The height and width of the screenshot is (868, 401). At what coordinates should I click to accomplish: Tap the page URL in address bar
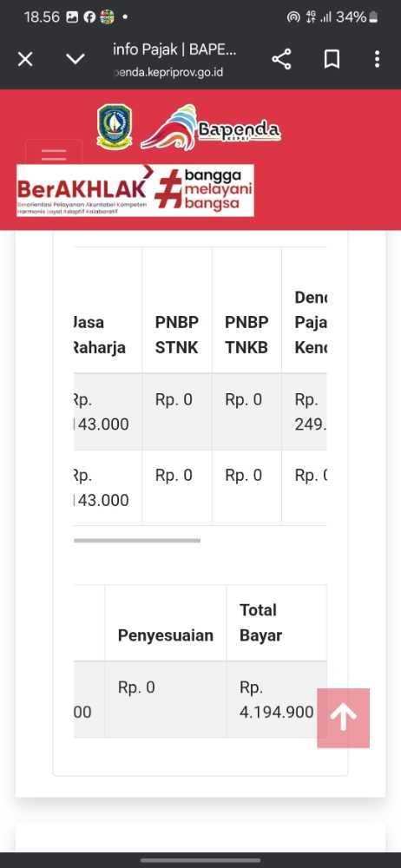pyautogui.click(x=168, y=72)
